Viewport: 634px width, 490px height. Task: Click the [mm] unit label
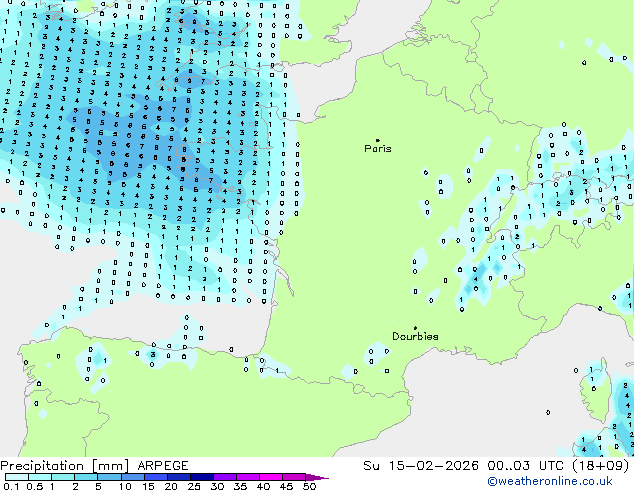pos(111,466)
